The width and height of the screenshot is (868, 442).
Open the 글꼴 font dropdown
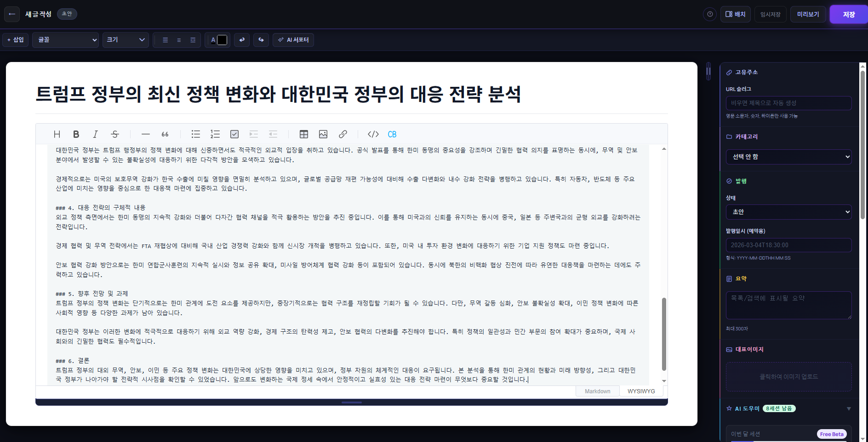point(65,40)
